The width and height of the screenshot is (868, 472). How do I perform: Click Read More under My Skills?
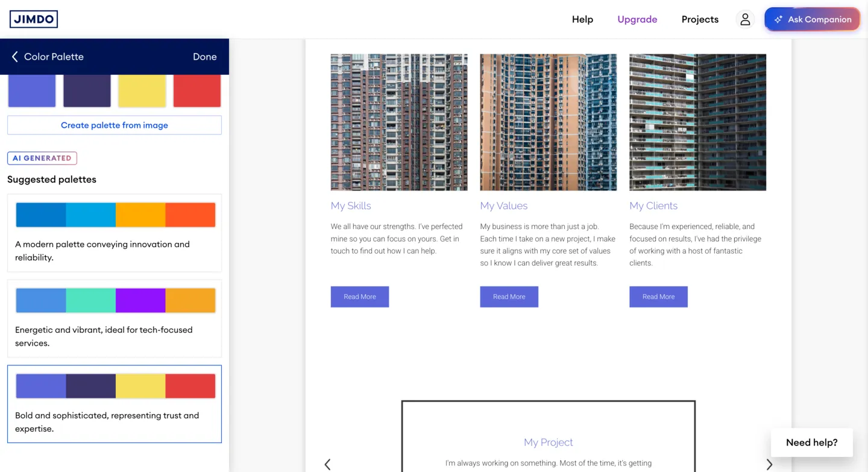pos(360,297)
